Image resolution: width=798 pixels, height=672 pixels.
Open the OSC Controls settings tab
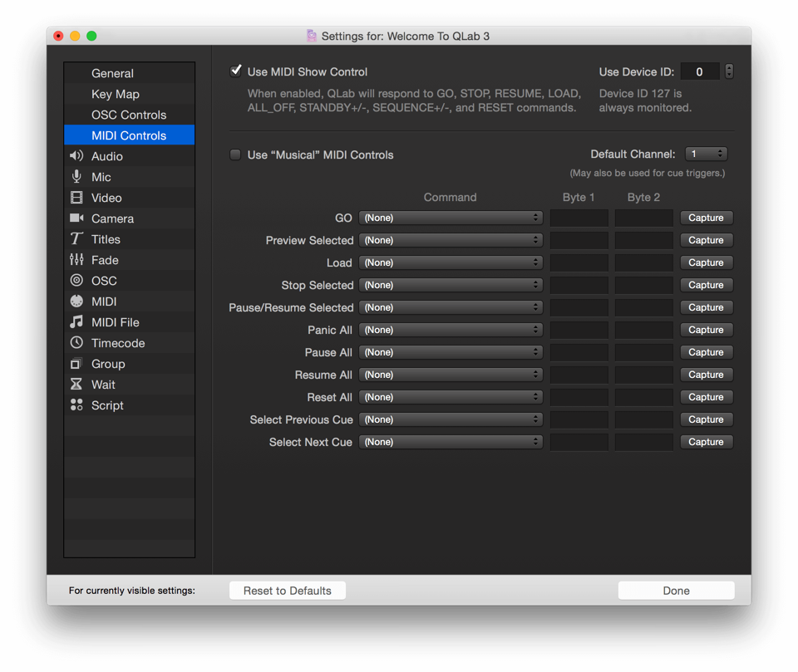coord(129,115)
